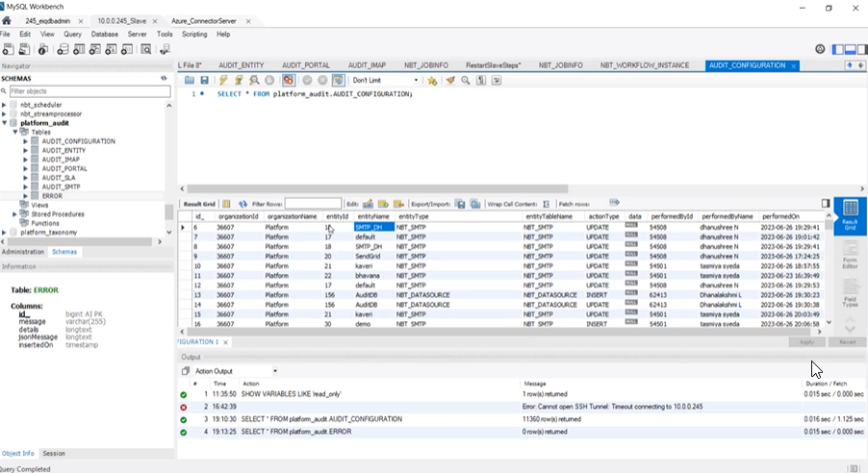Collapse the platform_audit schema
Screen dimensions: 868x473
click(4, 123)
